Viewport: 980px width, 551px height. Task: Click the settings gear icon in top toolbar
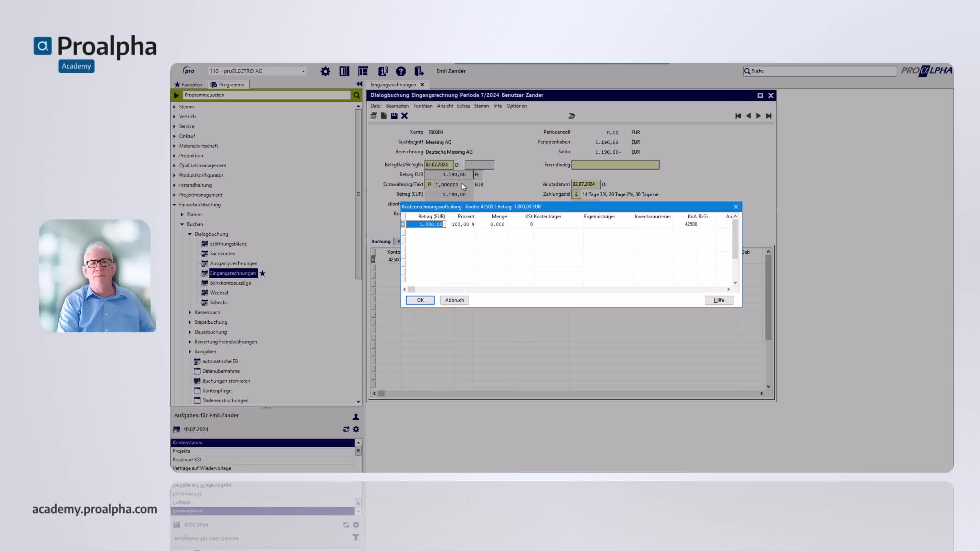[x=325, y=71]
